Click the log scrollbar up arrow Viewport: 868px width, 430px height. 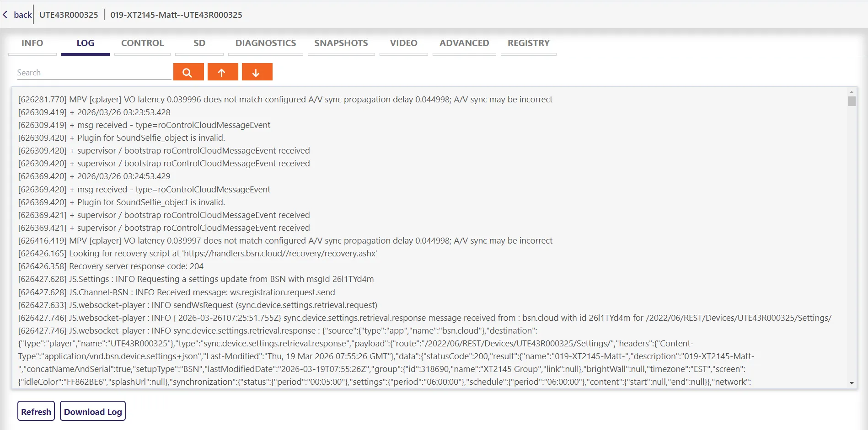[x=852, y=92]
